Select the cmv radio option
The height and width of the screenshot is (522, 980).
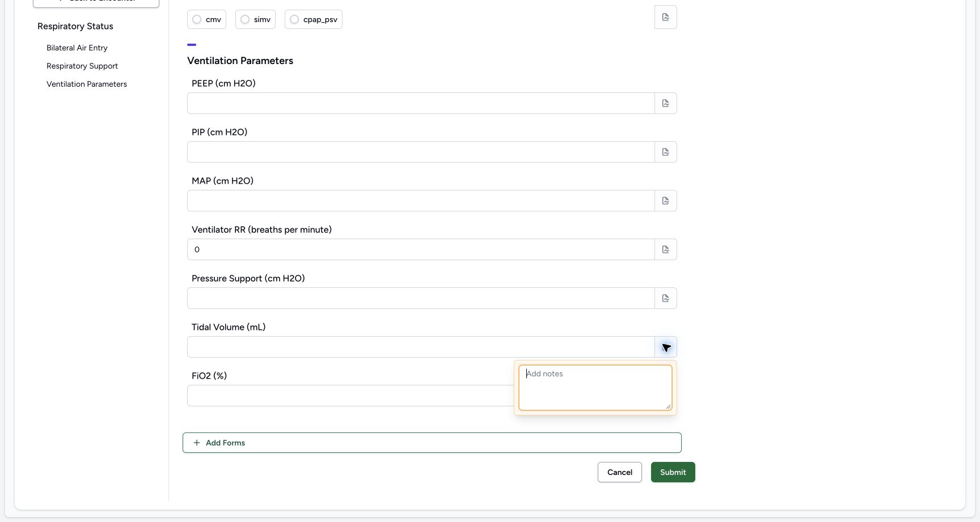tap(206, 19)
